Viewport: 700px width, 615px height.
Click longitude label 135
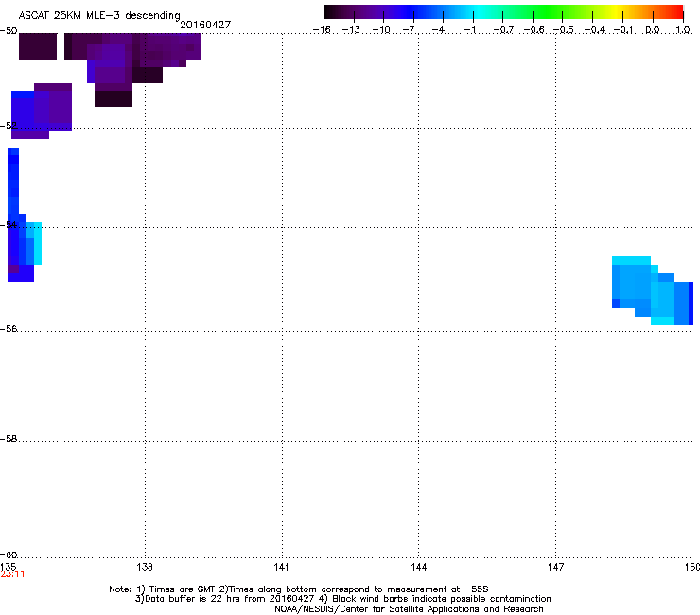coord(9,567)
